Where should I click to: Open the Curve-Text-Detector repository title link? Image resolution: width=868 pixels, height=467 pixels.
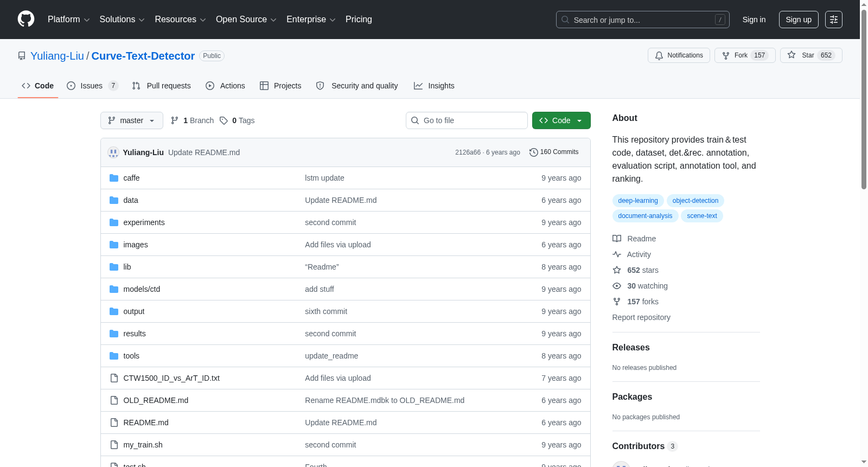(143, 56)
